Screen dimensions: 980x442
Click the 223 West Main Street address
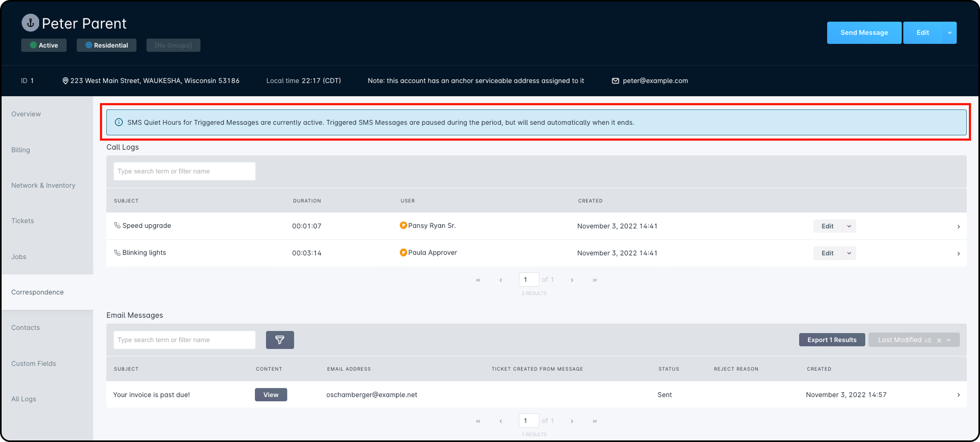click(x=155, y=81)
